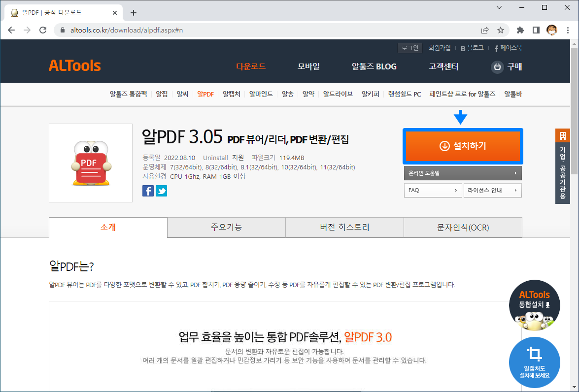This screenshot has height=392, width=579.
Task: Switch to the 버전 히스토리 tab
Action: point(344,228)
